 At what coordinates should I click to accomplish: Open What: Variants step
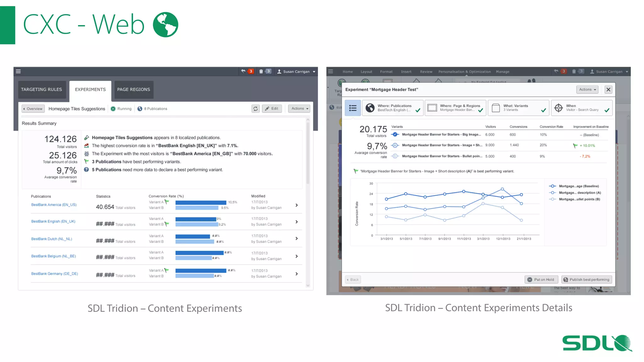(519, 108)
